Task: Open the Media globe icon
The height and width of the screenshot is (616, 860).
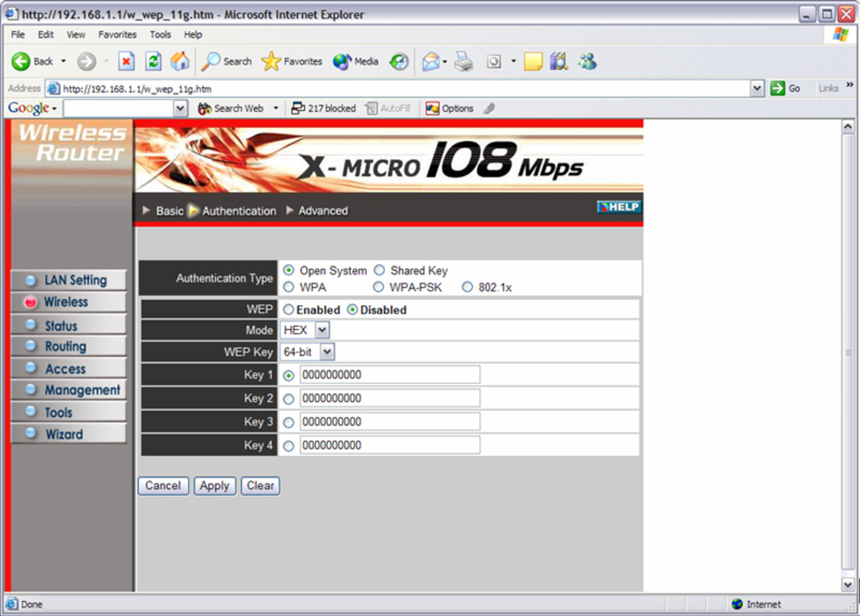Action: coord(342,62)
